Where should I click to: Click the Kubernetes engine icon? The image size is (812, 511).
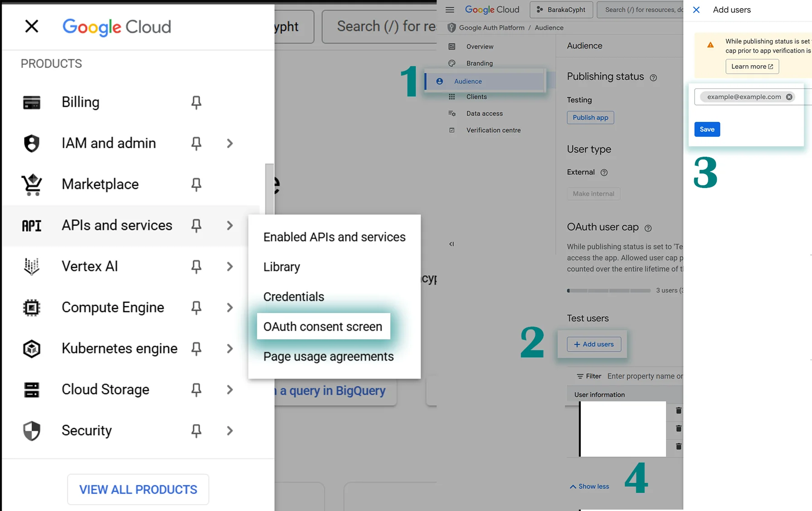[x=32, y=348]
